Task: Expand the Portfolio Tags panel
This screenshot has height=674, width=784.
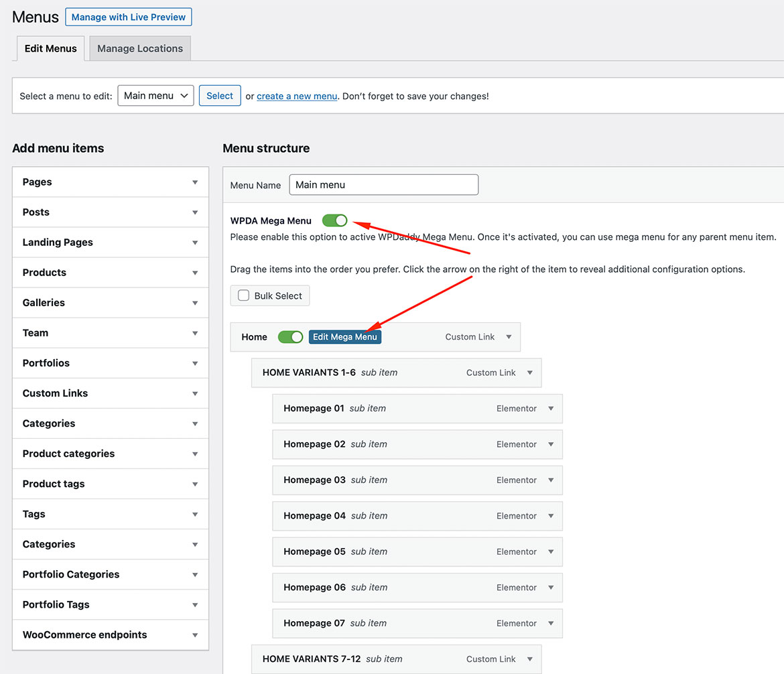Action: [x=111, y=604]
